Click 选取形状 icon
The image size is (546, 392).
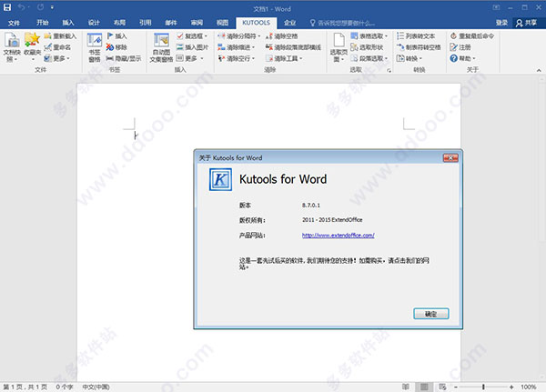367,47
